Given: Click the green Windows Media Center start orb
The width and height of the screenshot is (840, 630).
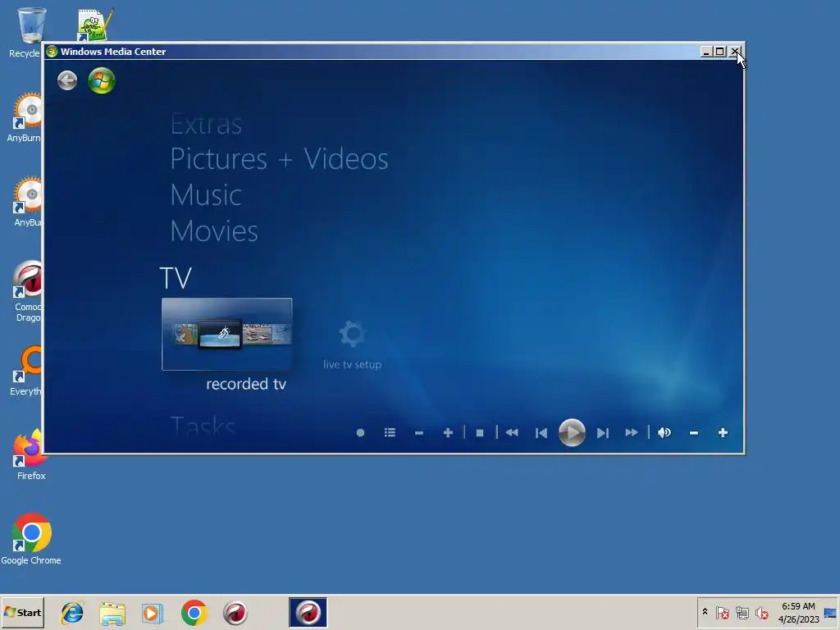Looking at the screenshot, I should (101, 81).
